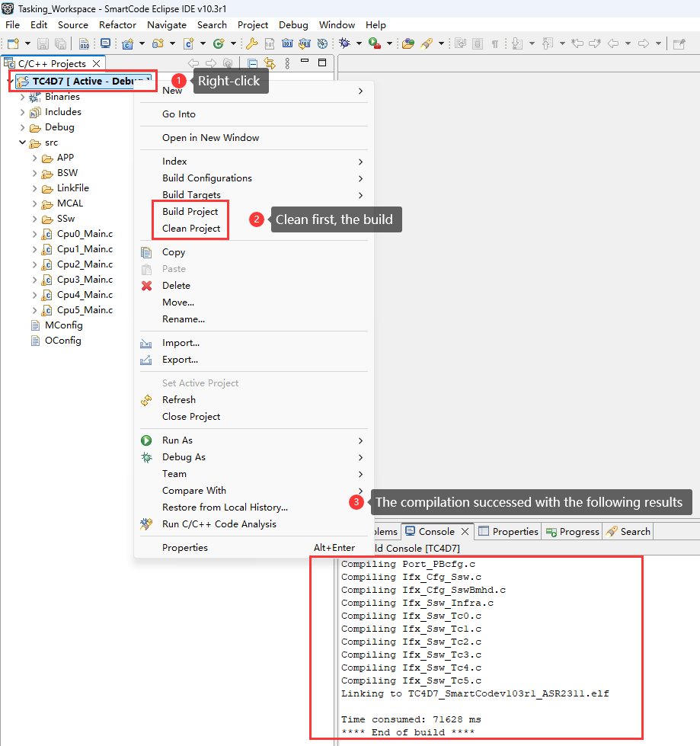Click the New file toolbar icon
This screenshot has width=700, height=746.
click(13, 43)
